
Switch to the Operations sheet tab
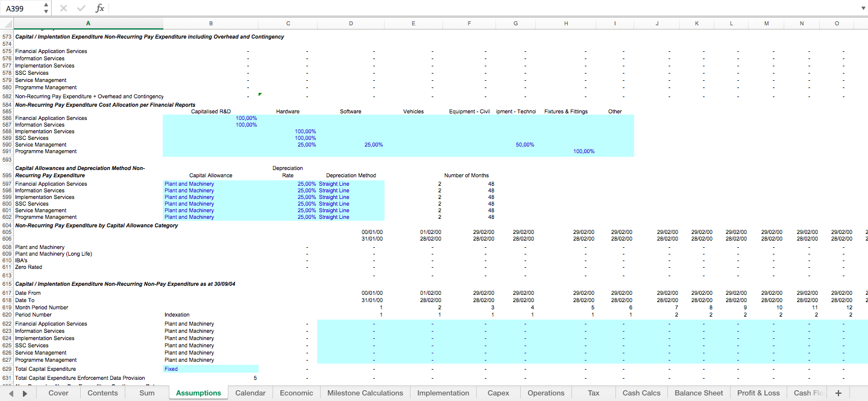[546, 393]
